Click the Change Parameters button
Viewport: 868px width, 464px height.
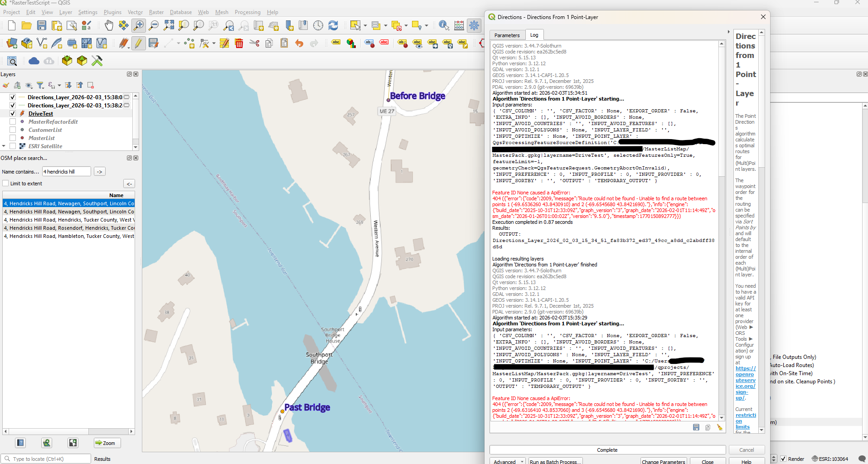pyautogui.click(x=663, y=461)
